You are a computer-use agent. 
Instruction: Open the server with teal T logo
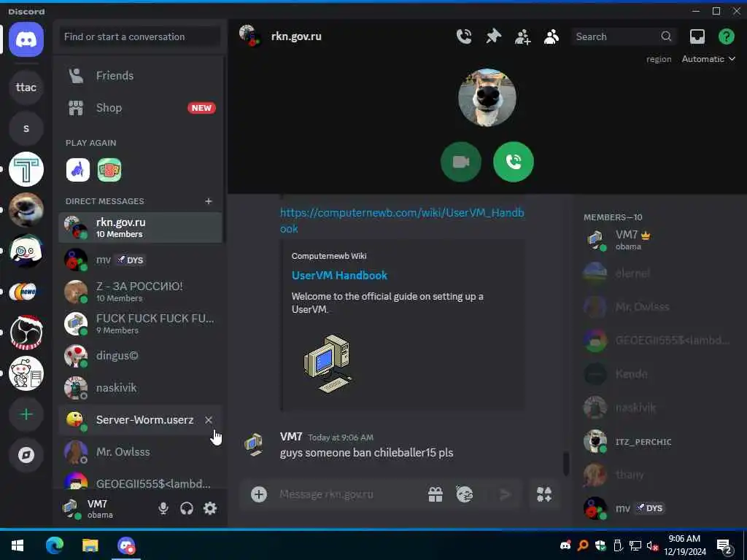coord(26,169)
